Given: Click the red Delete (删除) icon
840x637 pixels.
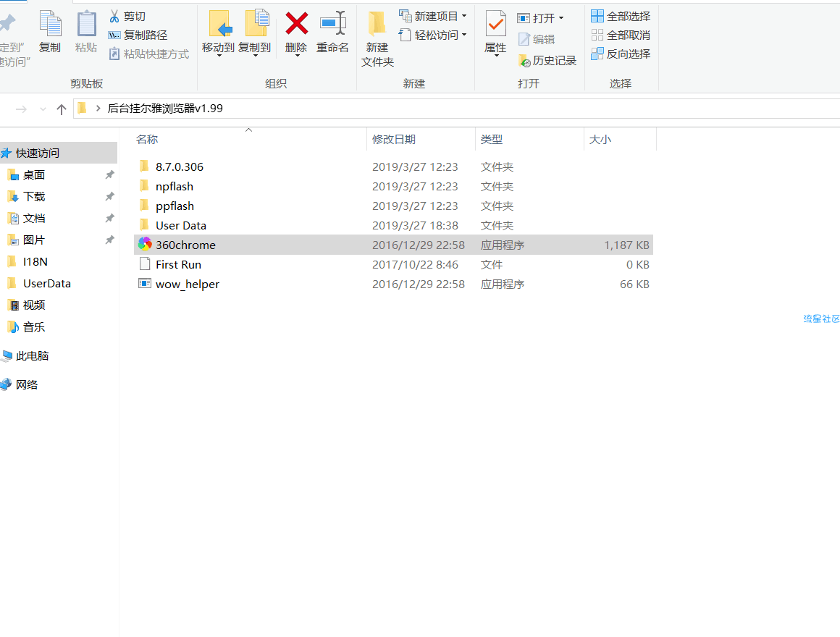Looking at the screenshot, I should click(x=296, y=24).
